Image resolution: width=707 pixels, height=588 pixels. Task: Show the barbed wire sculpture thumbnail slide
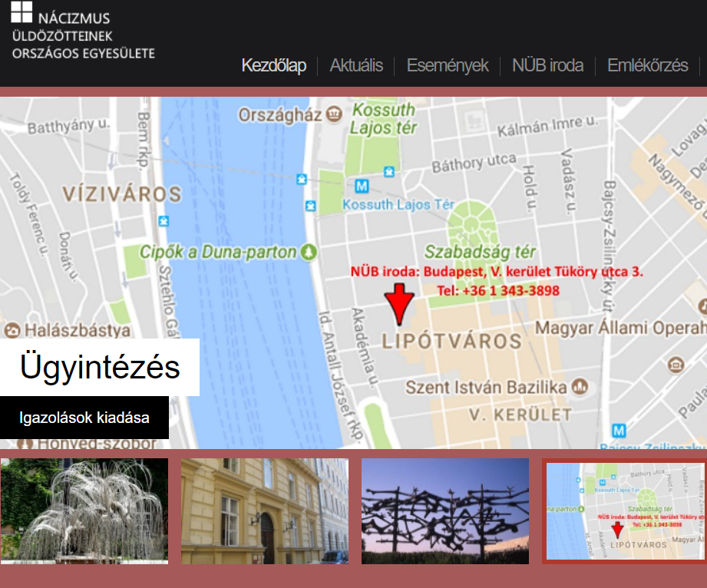tap(445, 511)
